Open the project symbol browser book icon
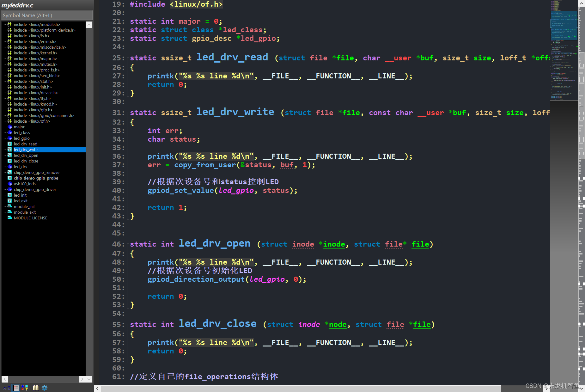The height and width of the screenshot is (392, 585). pyautogui.click(x=36, y=388)
